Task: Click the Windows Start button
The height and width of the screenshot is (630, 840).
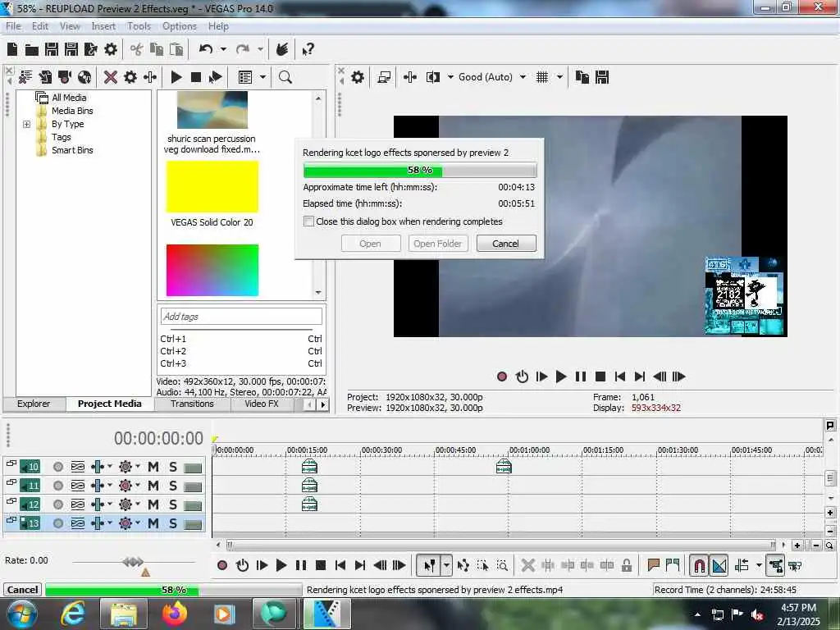Action: [x=21, y=614]
